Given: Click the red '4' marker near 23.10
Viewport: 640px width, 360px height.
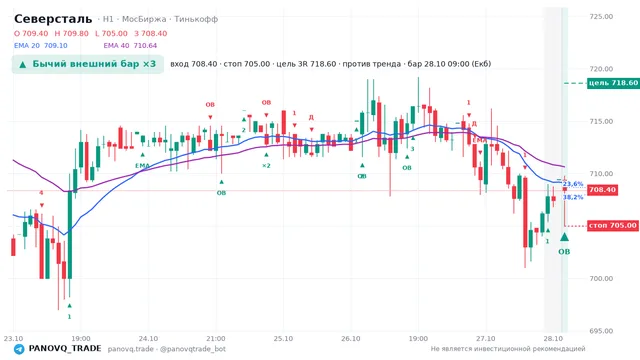Looking at the screenshot, I should pos(41,193).
